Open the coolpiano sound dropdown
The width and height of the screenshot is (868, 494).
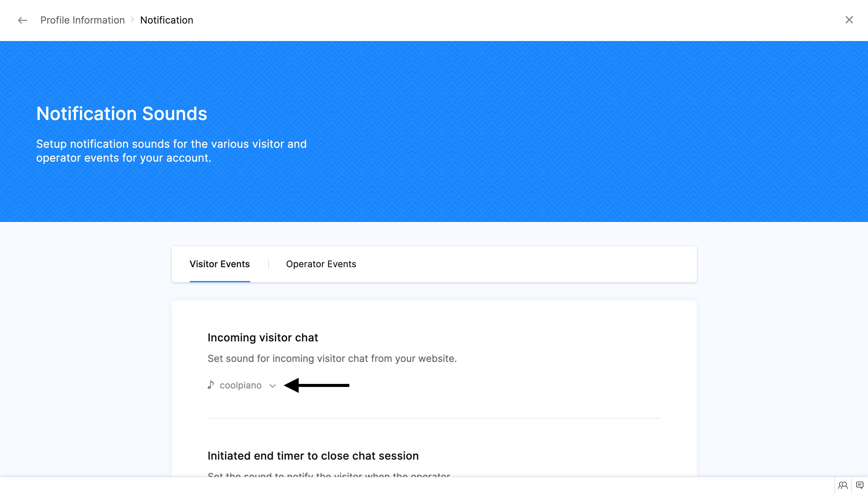(x=242, y=385)
